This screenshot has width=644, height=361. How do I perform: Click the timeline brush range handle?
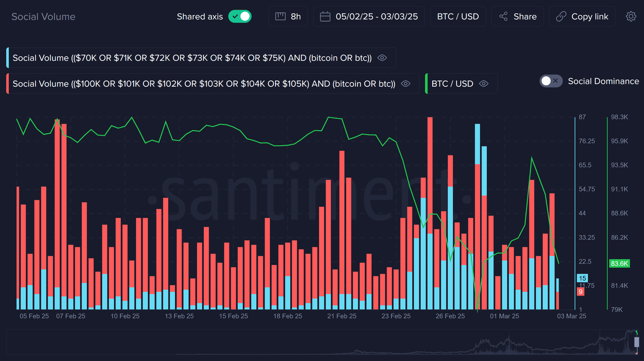(636, 342)
